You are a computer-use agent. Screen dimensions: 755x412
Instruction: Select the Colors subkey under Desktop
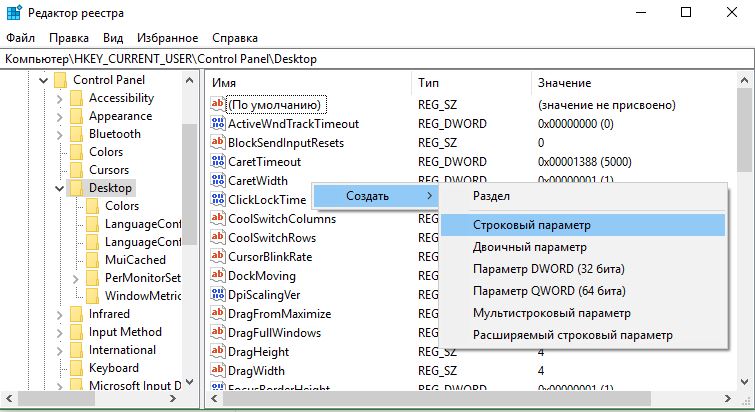tap(122, 206)
